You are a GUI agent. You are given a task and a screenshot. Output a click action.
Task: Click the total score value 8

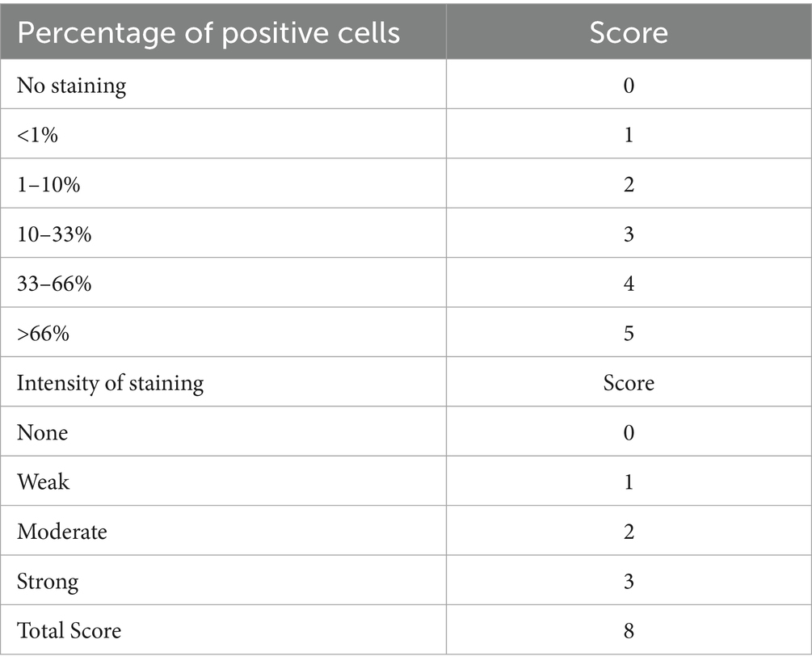point(629,630)
